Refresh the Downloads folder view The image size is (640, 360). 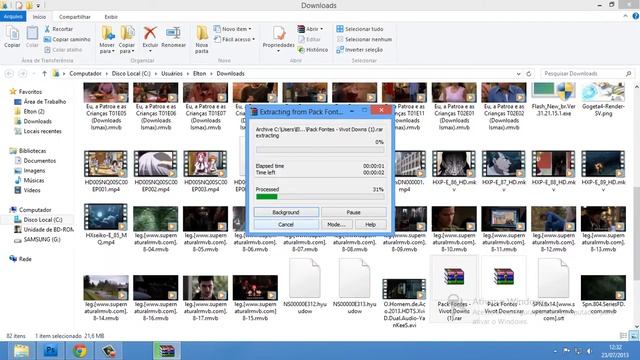pyautogui.click(x=529, y=73)
